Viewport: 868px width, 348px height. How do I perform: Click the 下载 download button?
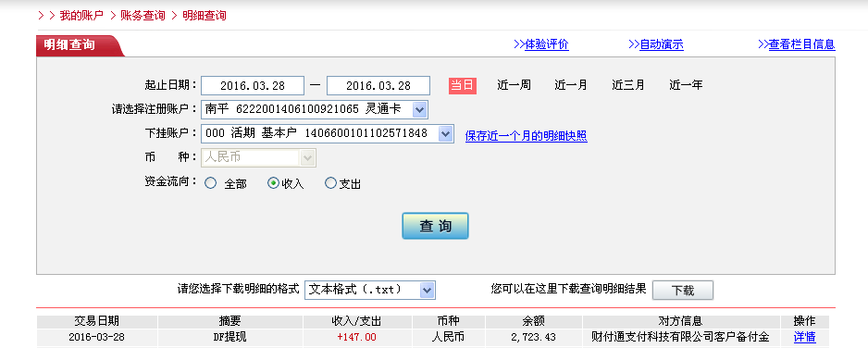coord(683,290)
